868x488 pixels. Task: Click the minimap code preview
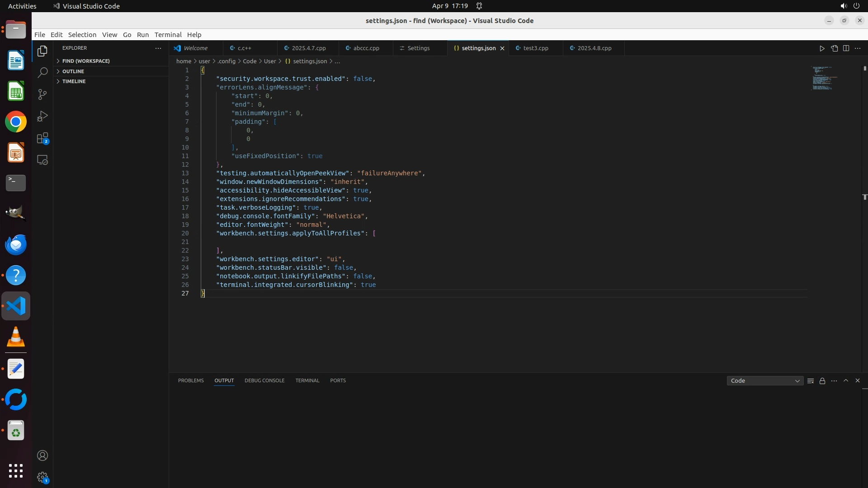[822, 79]
